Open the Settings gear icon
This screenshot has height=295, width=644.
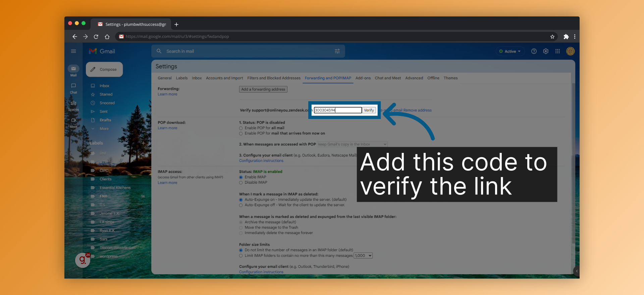pos(546,51)
